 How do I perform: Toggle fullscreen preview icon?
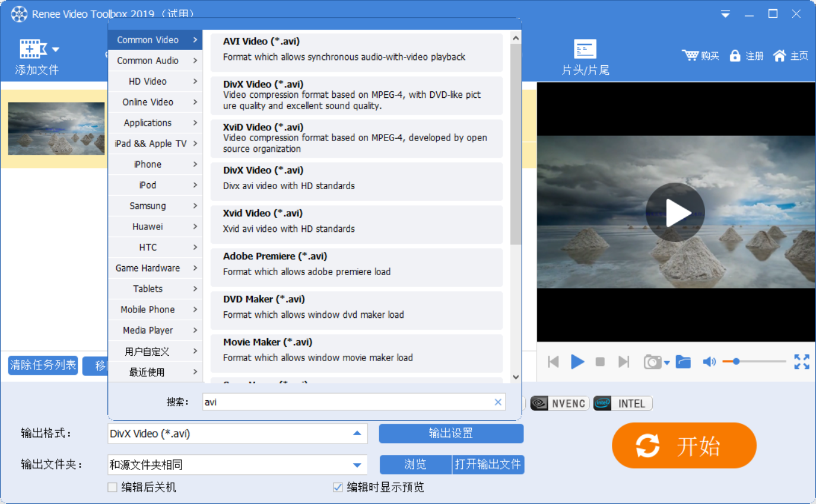coord(801,362)
